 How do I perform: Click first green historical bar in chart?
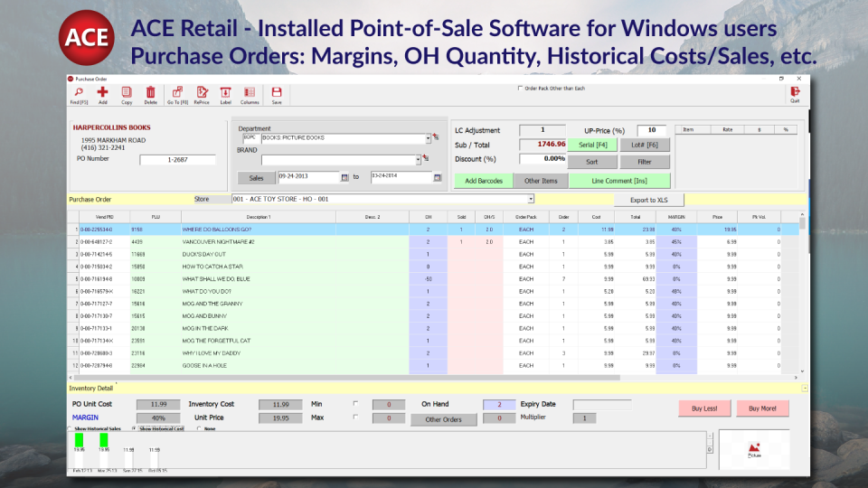coord(80,440)
